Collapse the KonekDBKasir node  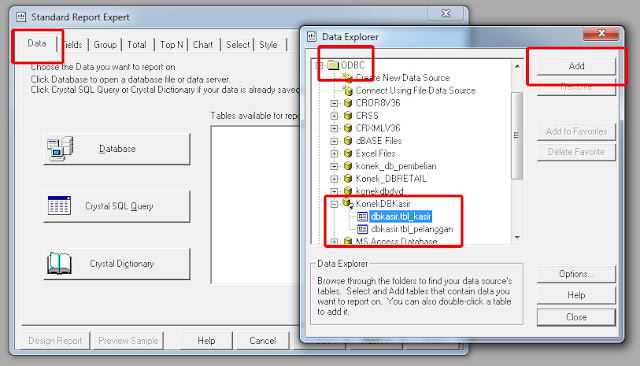click(x=334, y=204)
